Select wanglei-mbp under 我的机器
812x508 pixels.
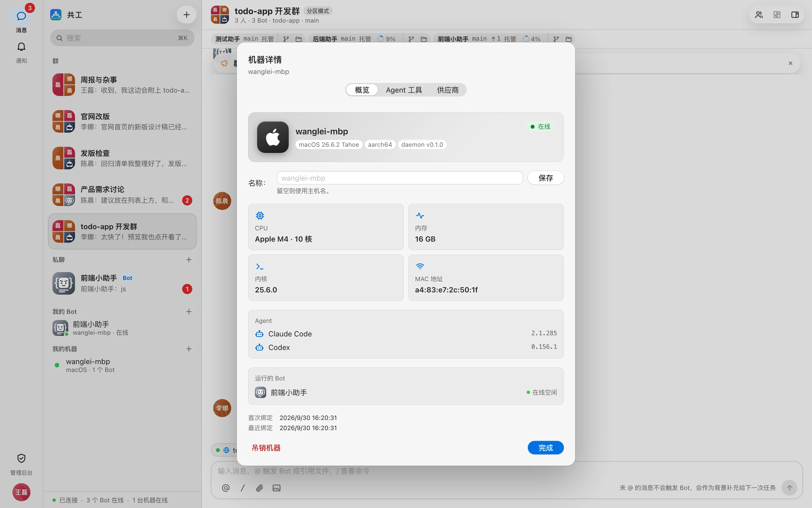122,365
